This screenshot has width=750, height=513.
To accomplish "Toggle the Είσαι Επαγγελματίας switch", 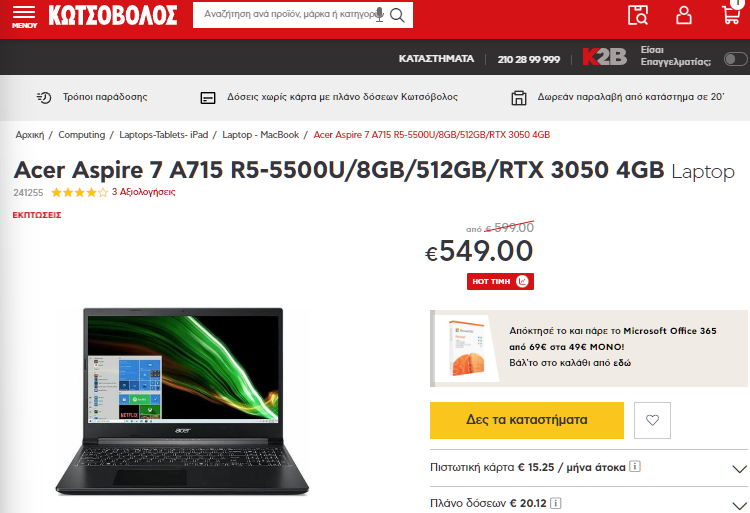I will 735,59.
